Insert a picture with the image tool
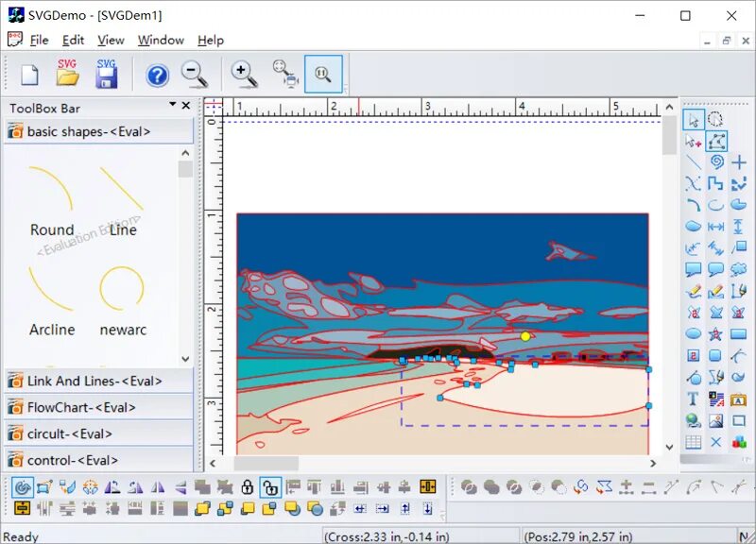Screen dimensions: 756x544 point(716,420)
